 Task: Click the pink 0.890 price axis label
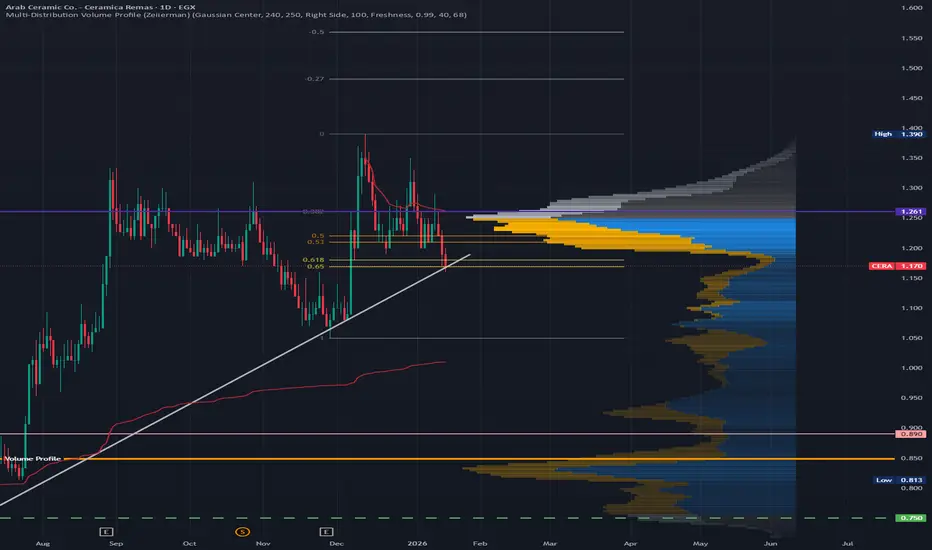coord(911,434)
